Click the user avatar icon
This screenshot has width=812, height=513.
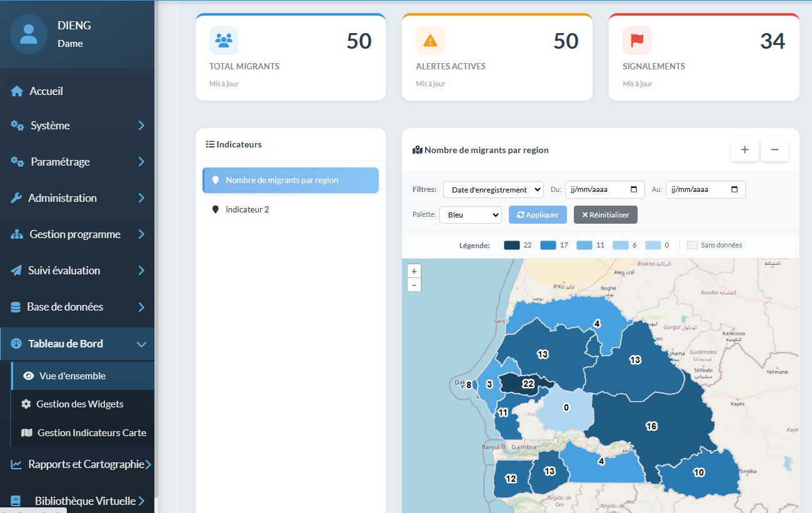tap(29, 34)
